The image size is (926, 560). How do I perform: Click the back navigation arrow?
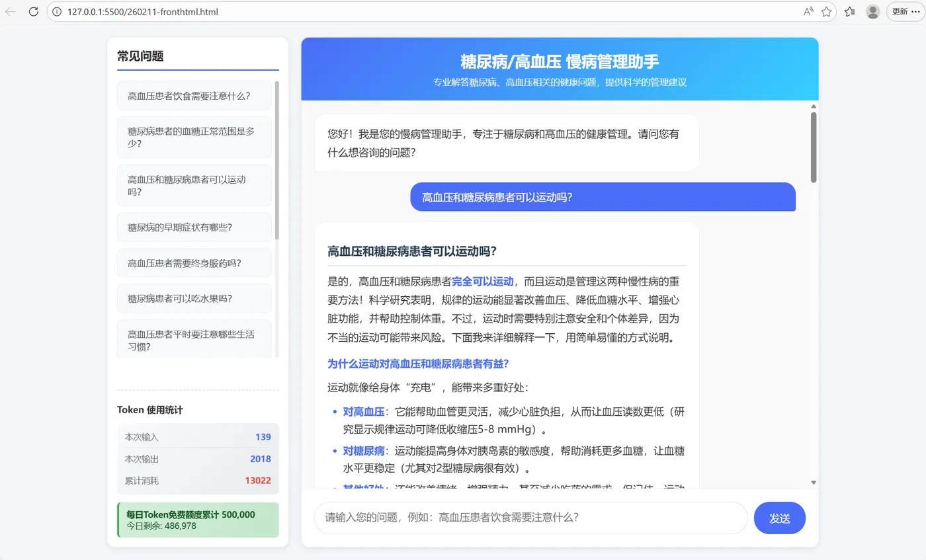click(12, 11)
